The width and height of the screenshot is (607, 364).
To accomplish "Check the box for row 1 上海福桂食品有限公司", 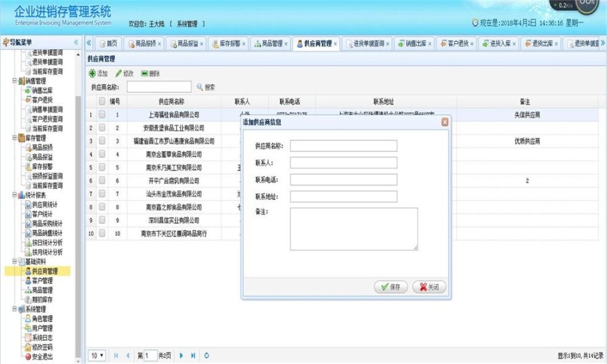I will coord(103,115).
